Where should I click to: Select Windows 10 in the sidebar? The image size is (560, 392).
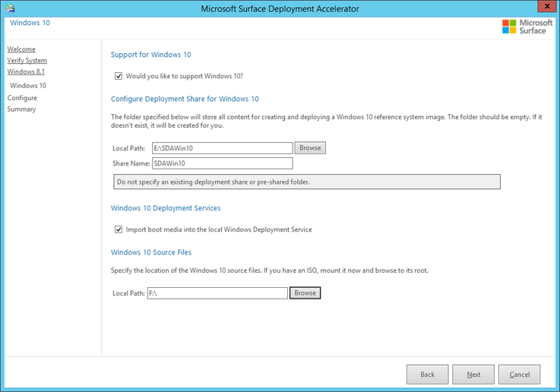28,86
